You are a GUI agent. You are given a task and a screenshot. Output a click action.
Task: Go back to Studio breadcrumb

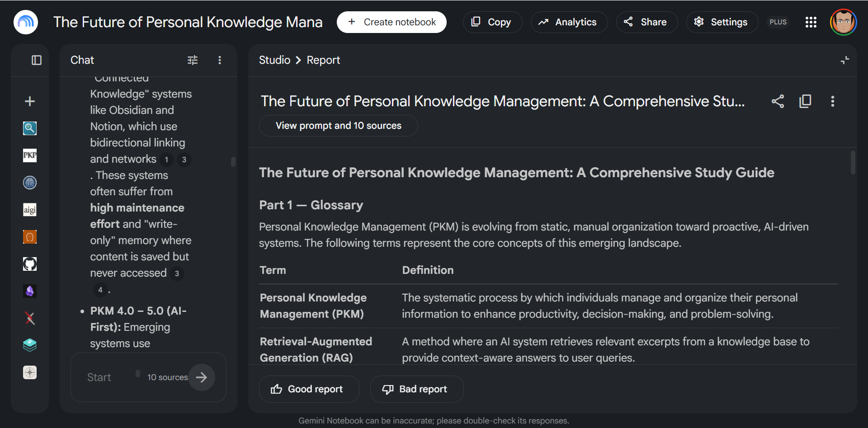274,60
